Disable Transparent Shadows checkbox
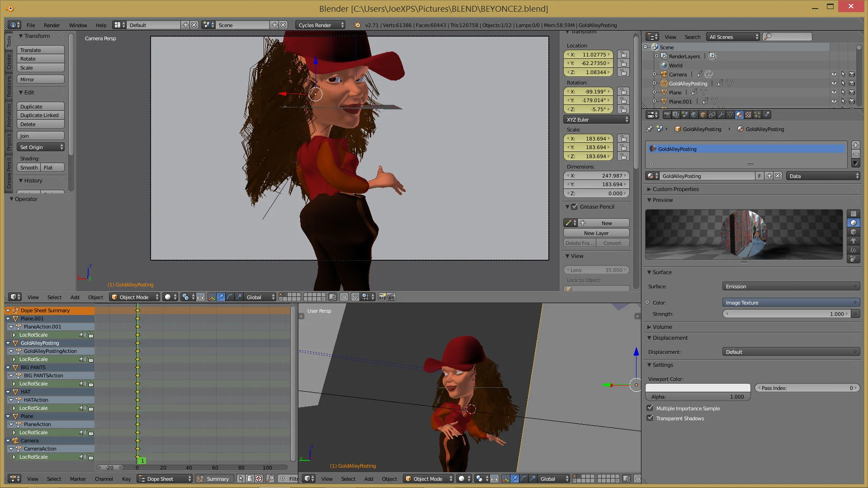The height and width of the screenshot is (488, 868). [650, 418]
